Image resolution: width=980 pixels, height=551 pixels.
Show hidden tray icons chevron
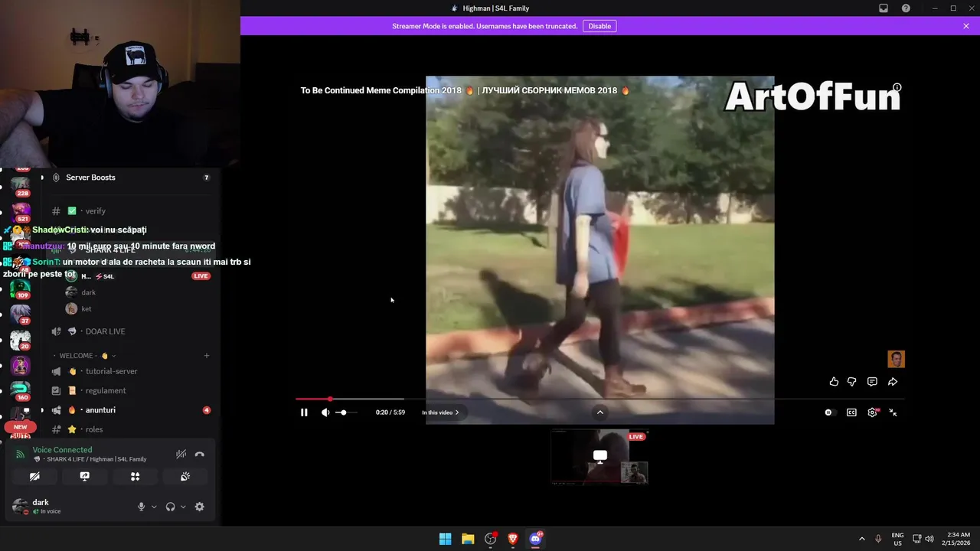click(861, 539)
